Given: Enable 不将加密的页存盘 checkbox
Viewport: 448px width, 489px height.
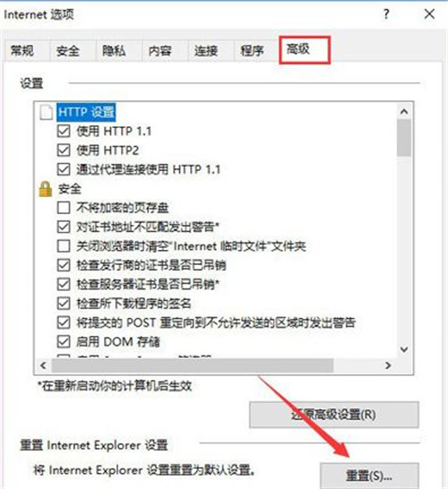Looking at the screenshot, I should coord(64,208).
